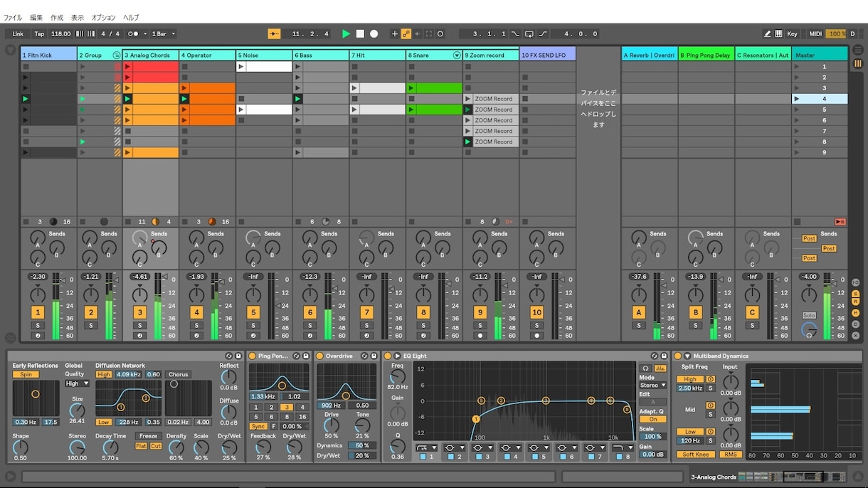Toggle track 9 arm record button
The height and width of the screenshot is (488, 868).
[x=480, y=335]
